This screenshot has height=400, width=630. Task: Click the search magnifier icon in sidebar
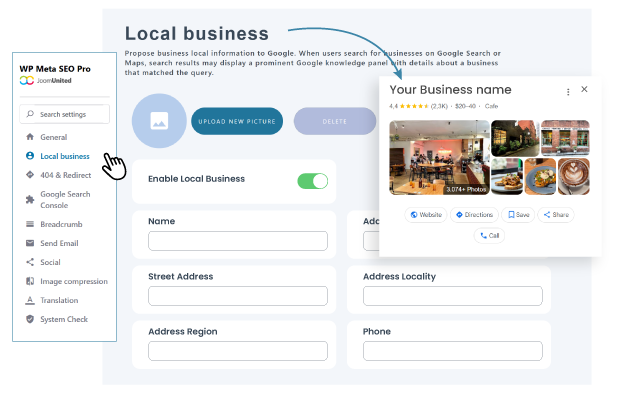tap(30, 114)
